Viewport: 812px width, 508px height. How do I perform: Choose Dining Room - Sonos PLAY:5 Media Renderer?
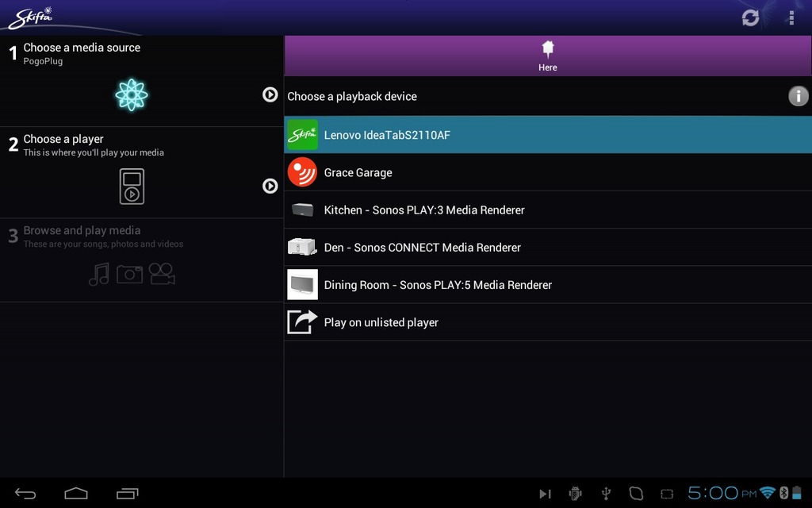pyautogui.click(x=548, y=285)
